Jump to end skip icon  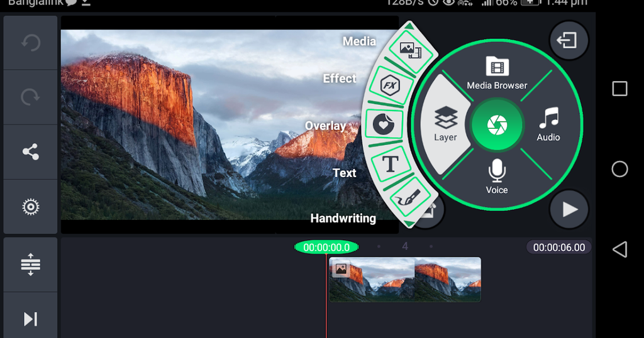pyautogui.click(x=30, y=319)
